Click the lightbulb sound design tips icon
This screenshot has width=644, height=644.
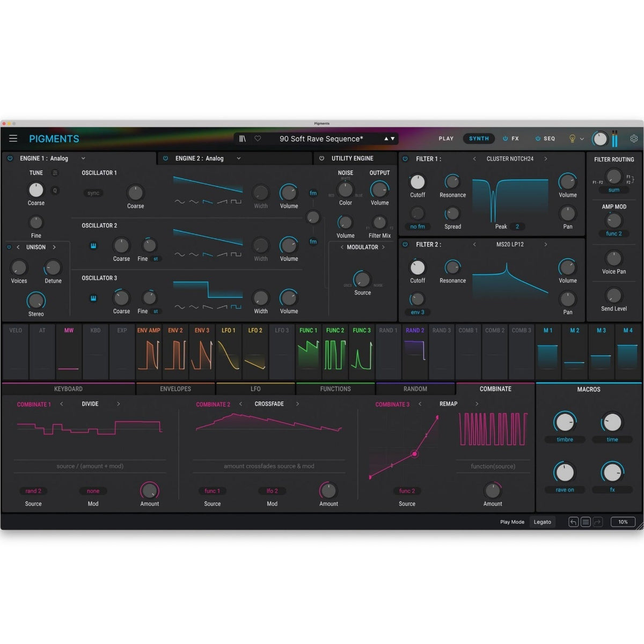click(572, 138)
